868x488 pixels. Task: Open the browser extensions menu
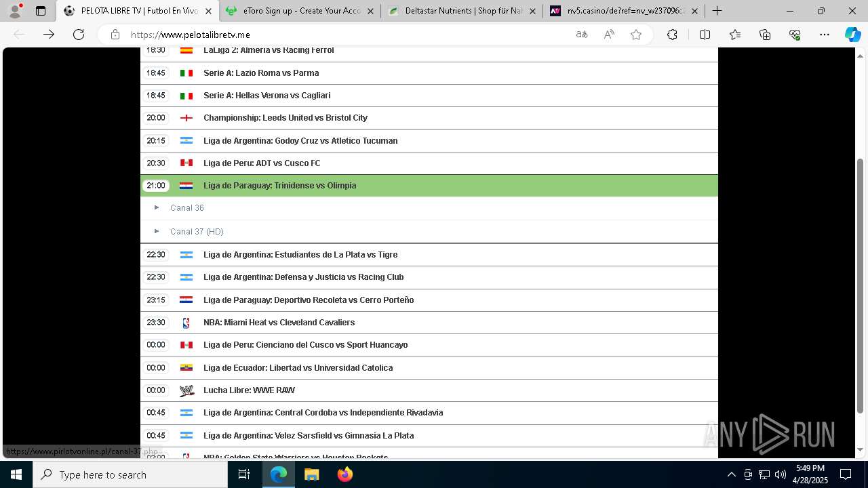click(x=672, y=35)
